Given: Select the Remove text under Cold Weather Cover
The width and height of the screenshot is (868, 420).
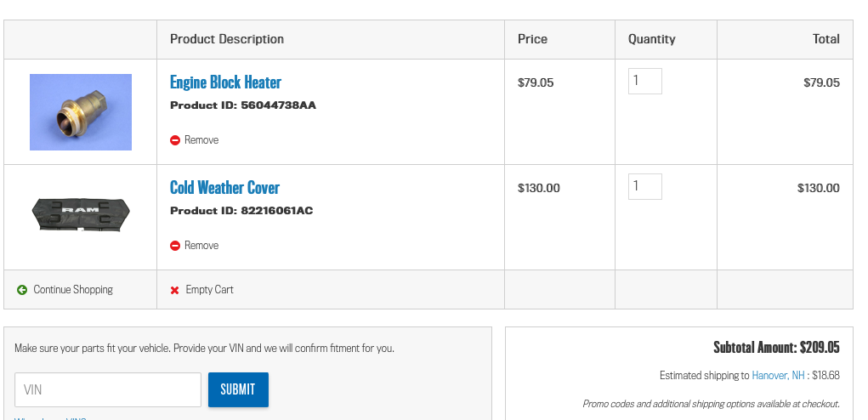Looking at the screenshot, I should click(201, 245).
